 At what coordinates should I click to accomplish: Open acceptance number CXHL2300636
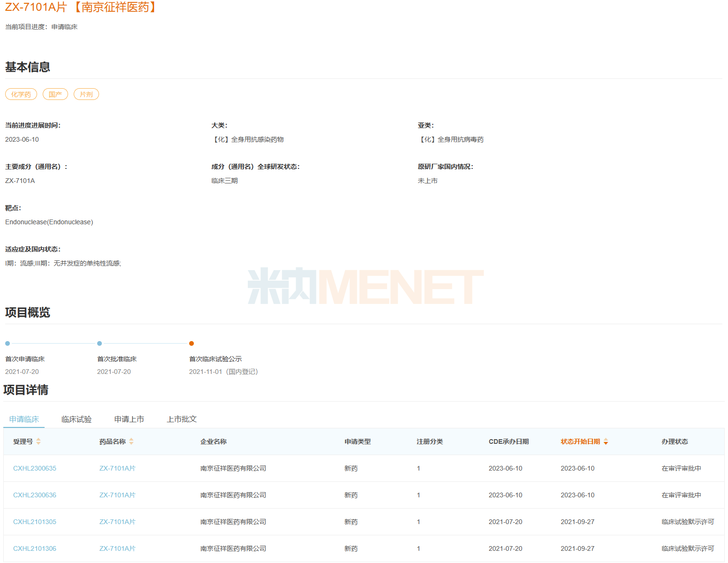click(35, 495)
